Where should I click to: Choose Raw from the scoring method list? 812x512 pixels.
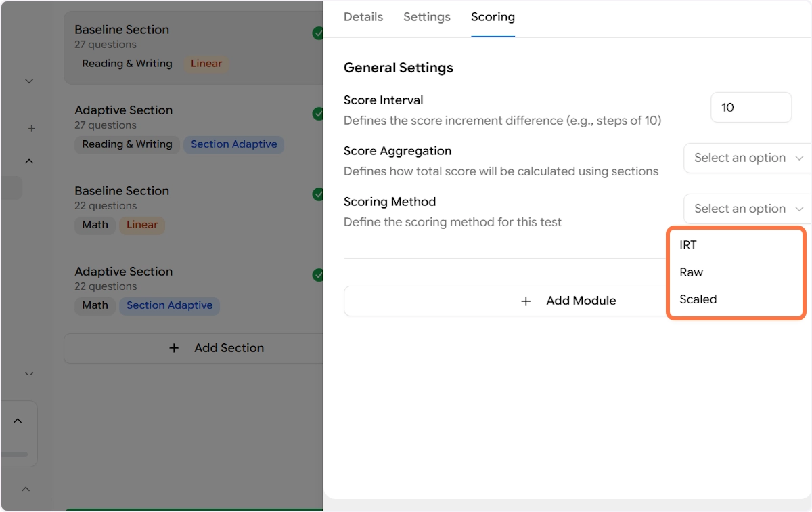click(x=692, y=272)
